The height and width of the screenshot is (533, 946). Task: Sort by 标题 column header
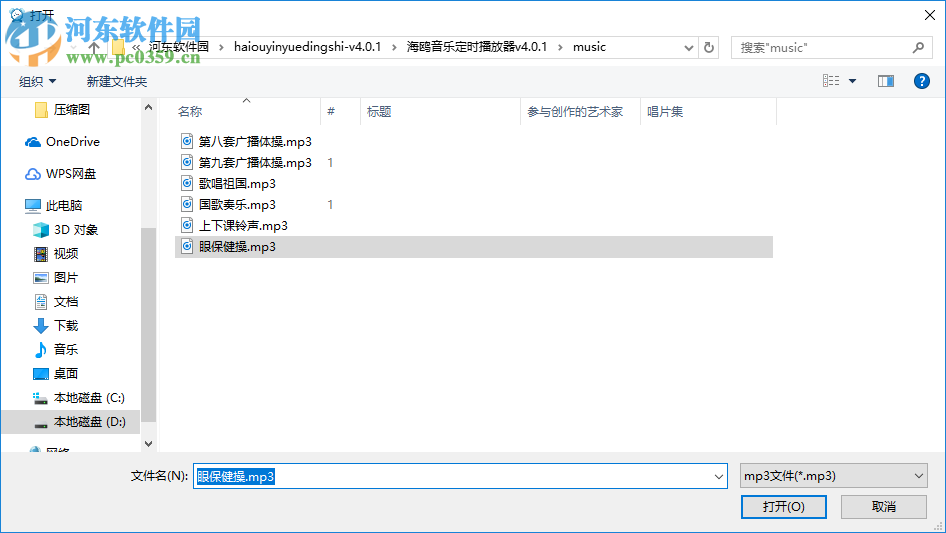pos(440,112)
